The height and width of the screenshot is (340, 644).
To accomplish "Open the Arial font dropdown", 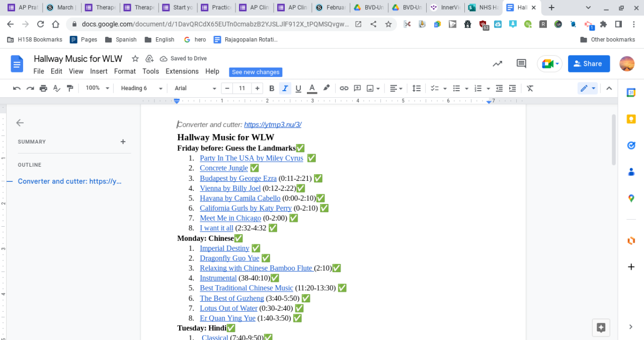I will 195,88.
